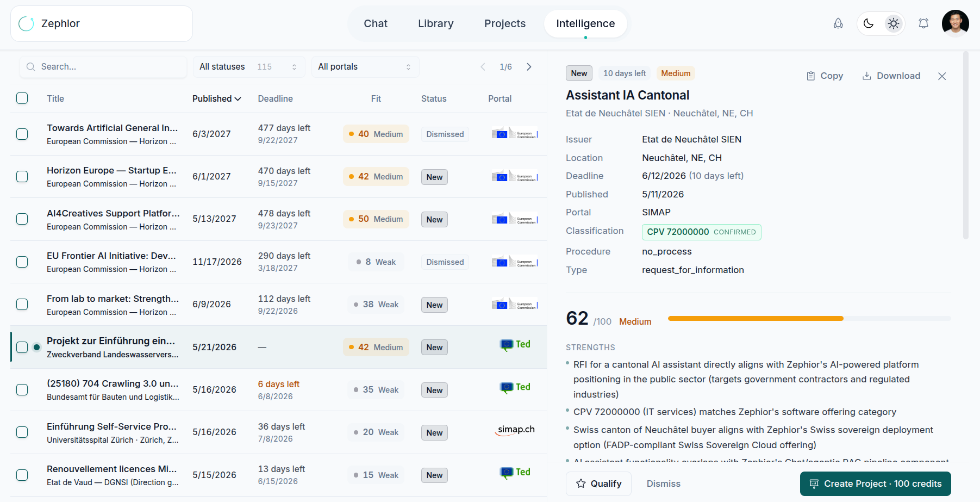The width and height of the screenshot is (980, 502).
Task: Check the Einführung Self-Service row checkbox
Action: [x=22, y=432]
